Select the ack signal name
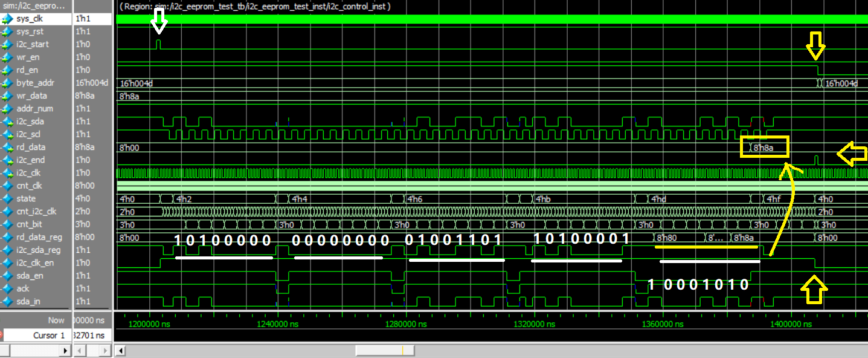Image resolution: width=868 pixels, height=358 pixels. pyautogui.click(x=22, y=288)
